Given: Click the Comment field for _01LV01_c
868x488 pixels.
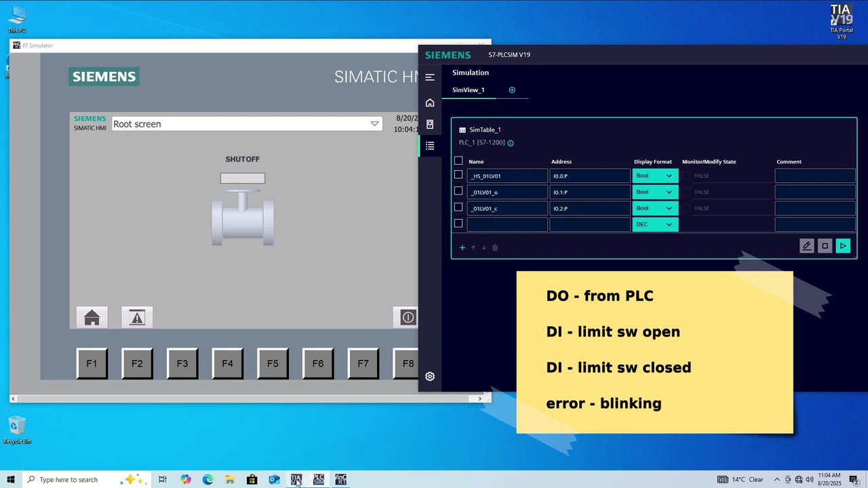Looking at the screenshot, I should pos(815,209).
